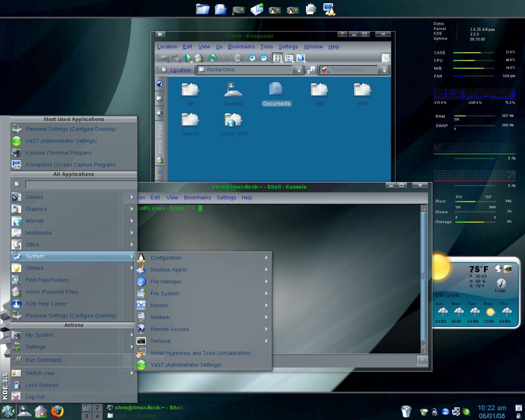Screen dimensions: 525x420
Task: Expand the Switch User submenu
Action: (x=74, y=373)
